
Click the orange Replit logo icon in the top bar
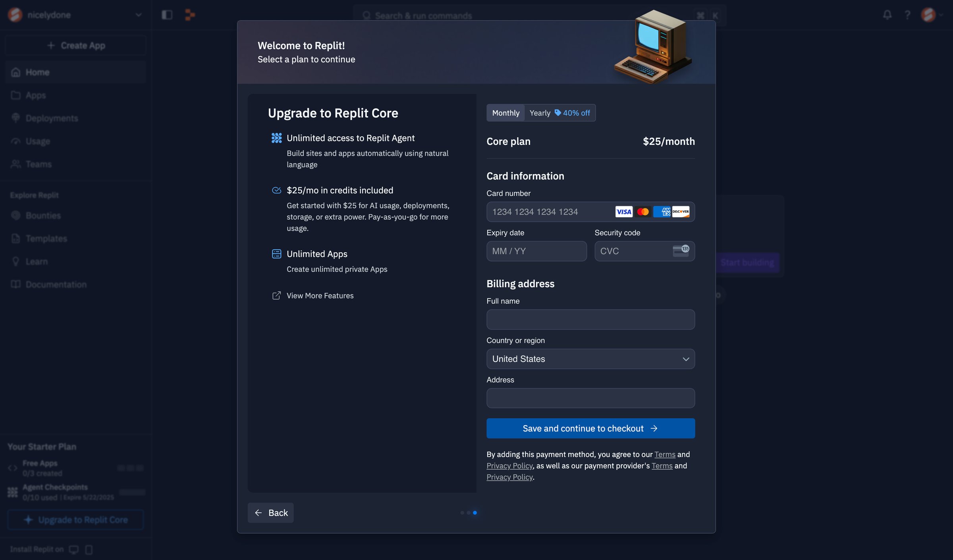[190, 15]
